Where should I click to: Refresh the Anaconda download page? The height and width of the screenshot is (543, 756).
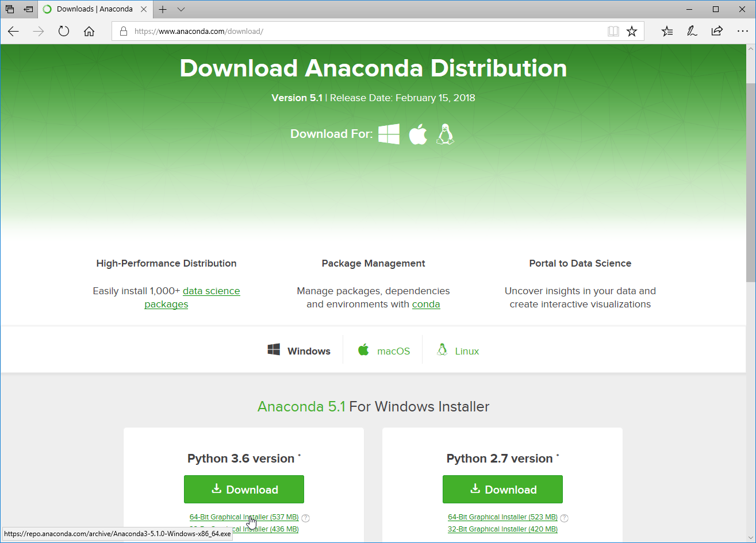[x=64, y=31]
